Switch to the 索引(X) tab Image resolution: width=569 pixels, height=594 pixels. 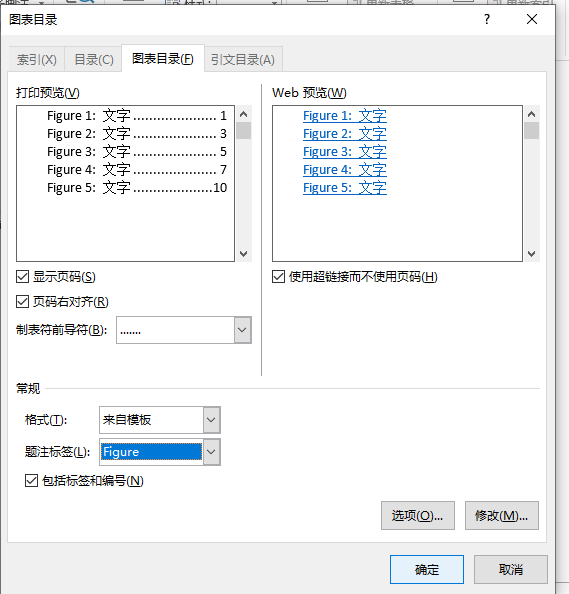click(36, 59)
